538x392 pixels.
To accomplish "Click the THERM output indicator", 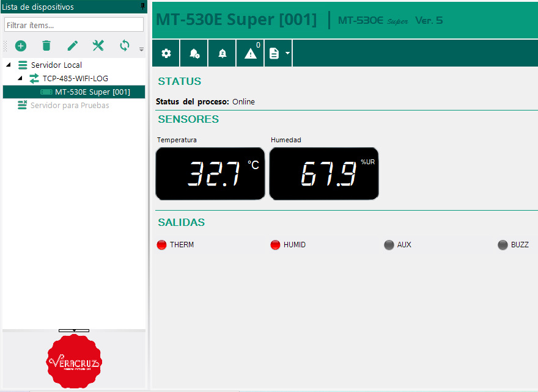I will [162, 245].
